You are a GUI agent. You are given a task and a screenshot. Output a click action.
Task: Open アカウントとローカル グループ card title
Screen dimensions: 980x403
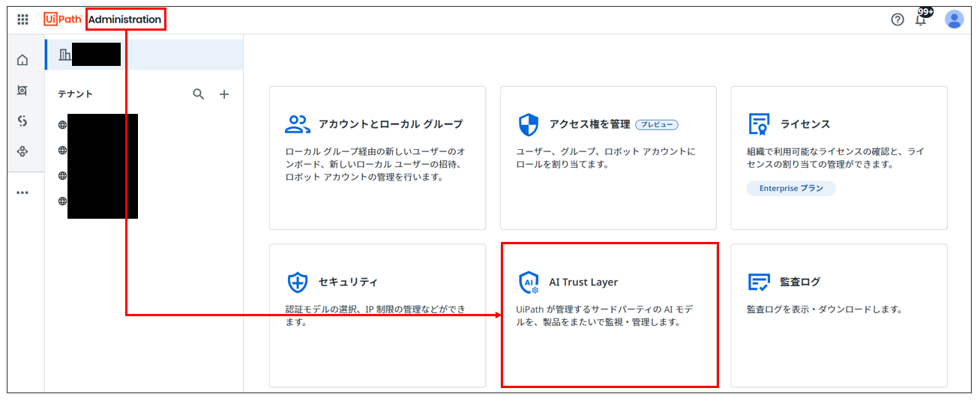(391, 124)
